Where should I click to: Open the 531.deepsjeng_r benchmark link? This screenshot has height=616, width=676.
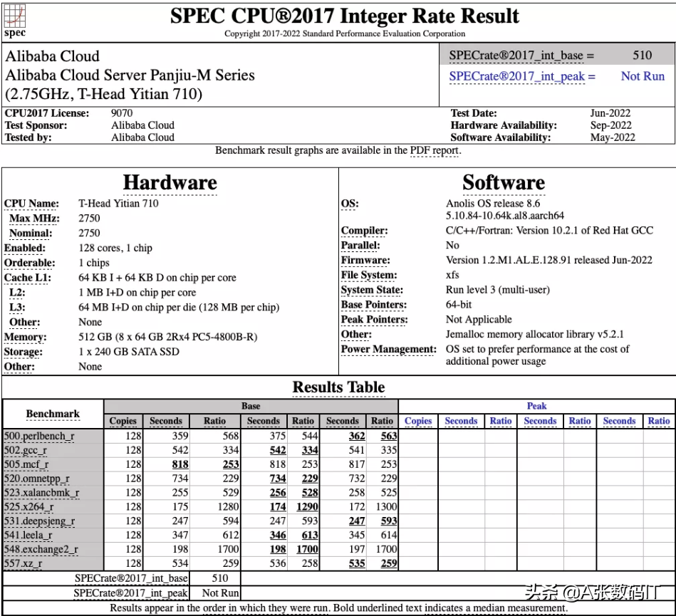(x=40, y=521)
